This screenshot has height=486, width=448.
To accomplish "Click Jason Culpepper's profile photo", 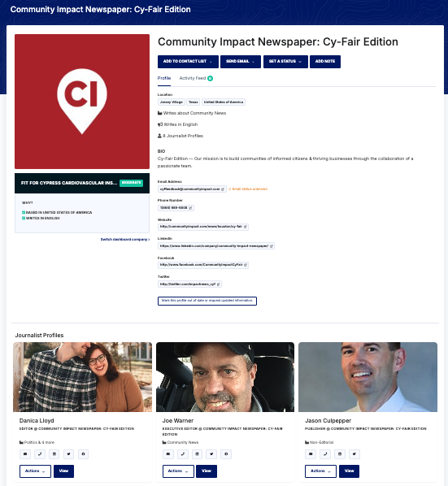I will click(368, 377).
